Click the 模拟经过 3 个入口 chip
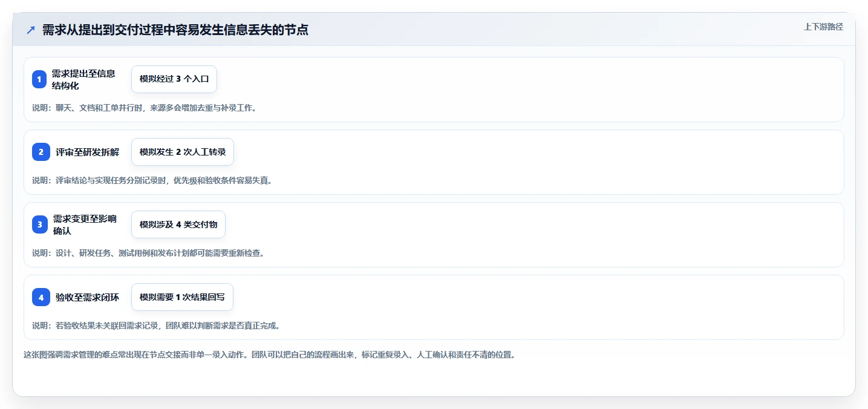 174,79
